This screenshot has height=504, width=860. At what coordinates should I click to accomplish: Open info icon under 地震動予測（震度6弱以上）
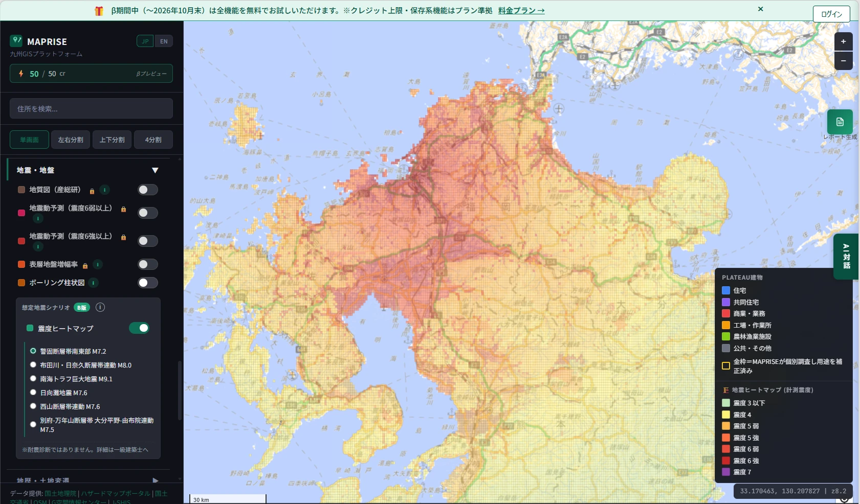pyautogui.click(x=38, y=218)
